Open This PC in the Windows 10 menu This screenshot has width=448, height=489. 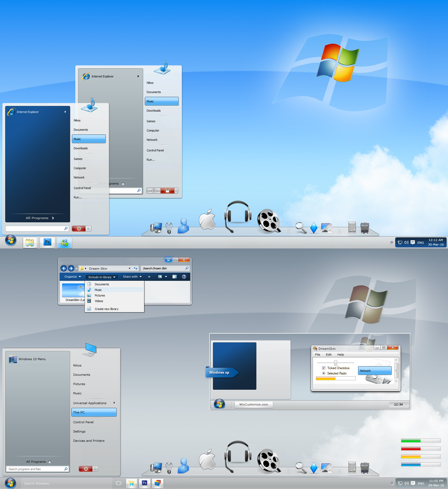[94, 412]
